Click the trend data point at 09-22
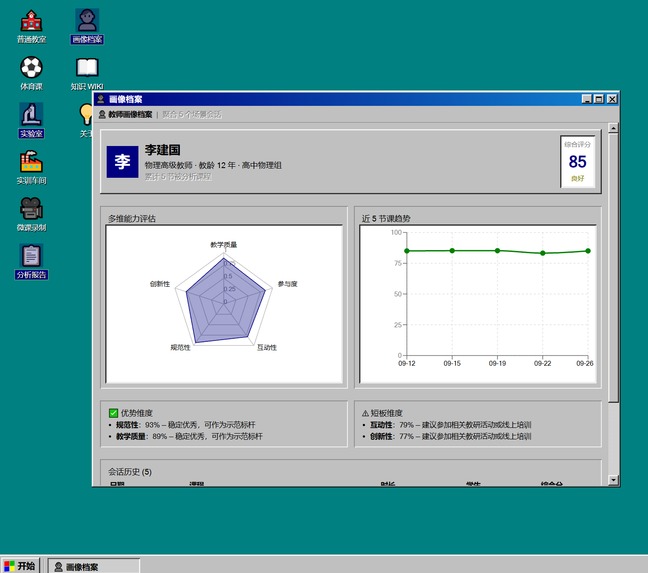648x573 pixels. pos(543,253)
